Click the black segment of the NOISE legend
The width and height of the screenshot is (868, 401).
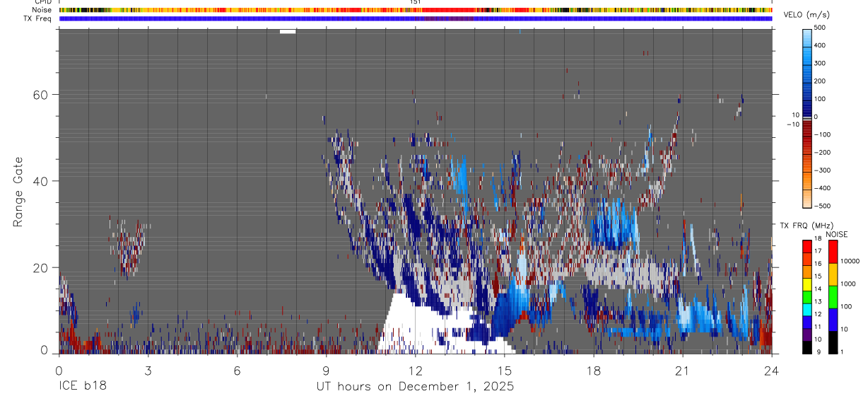pyautogui.click(x=833, y=342)
